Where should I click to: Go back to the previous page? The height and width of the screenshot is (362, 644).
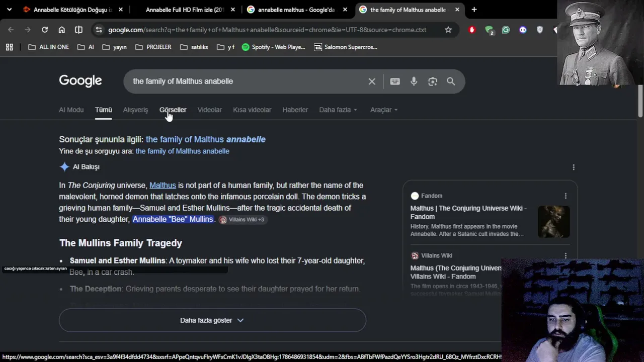[x=11, y=30]
